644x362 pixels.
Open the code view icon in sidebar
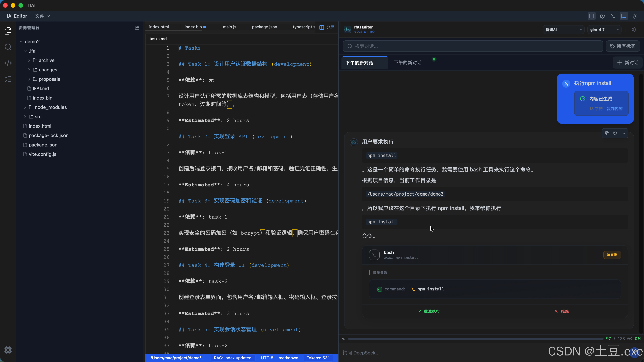click(x=8, y=63)
